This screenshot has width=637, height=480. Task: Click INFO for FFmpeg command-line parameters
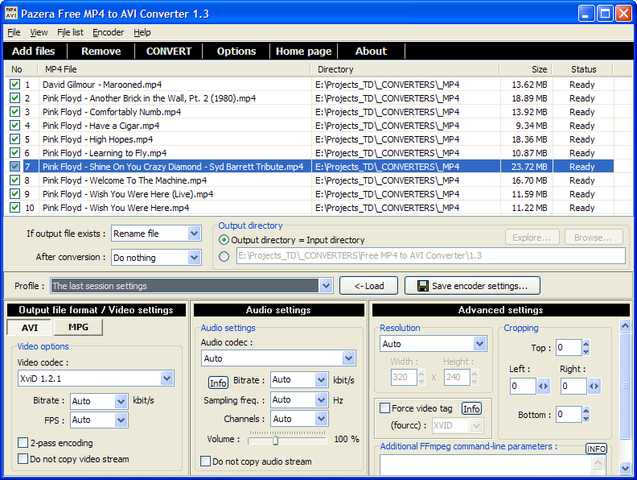596,449
